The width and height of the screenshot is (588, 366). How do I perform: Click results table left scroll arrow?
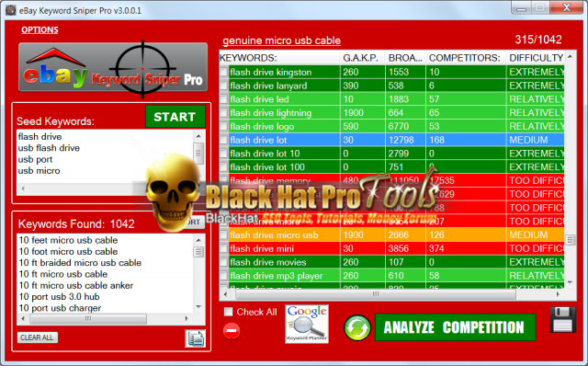tap(225, 294)
